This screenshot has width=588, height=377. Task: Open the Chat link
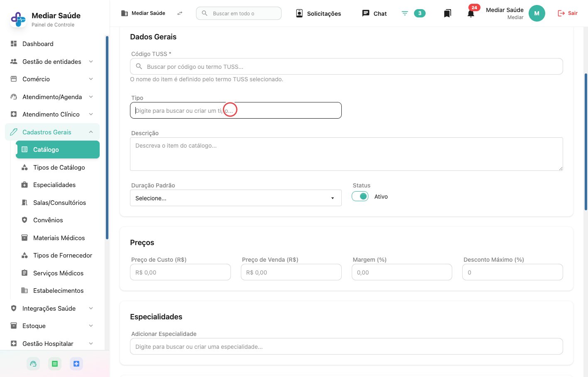point(375,13)
